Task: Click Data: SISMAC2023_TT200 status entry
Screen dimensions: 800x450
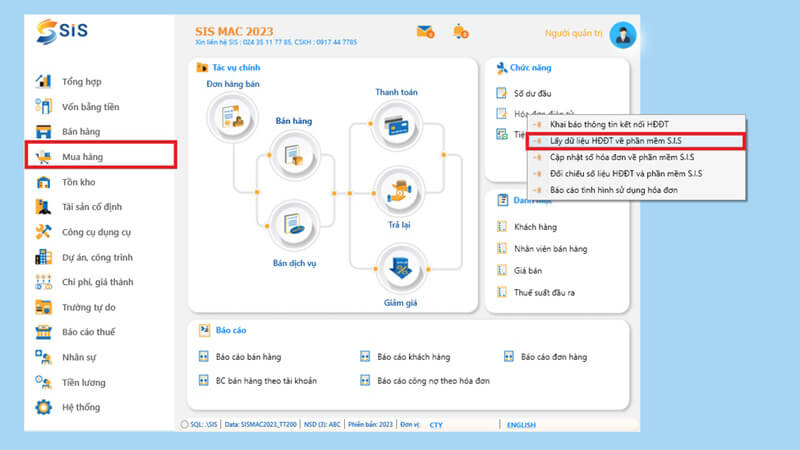Action: tap(260, 424)
